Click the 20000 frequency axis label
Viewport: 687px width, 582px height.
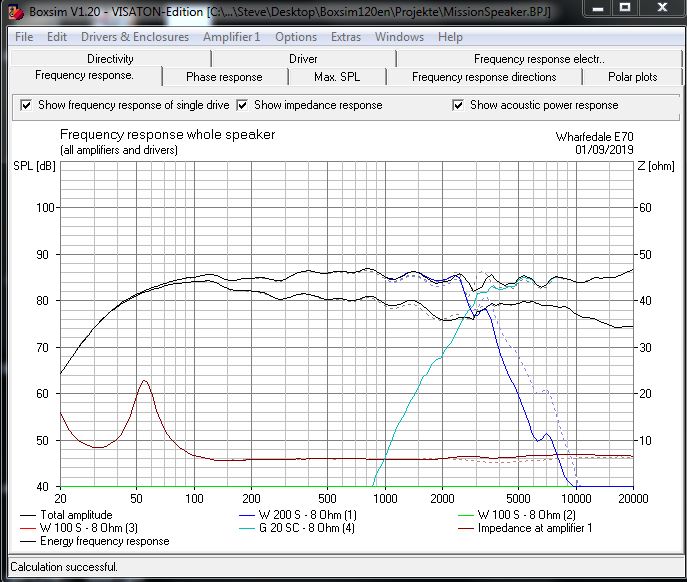633,499
